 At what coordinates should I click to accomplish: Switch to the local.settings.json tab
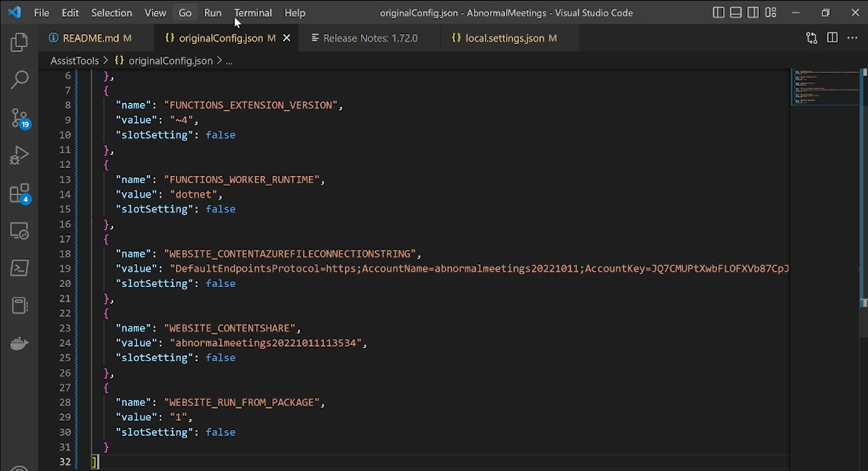click(x=505, y=38)
